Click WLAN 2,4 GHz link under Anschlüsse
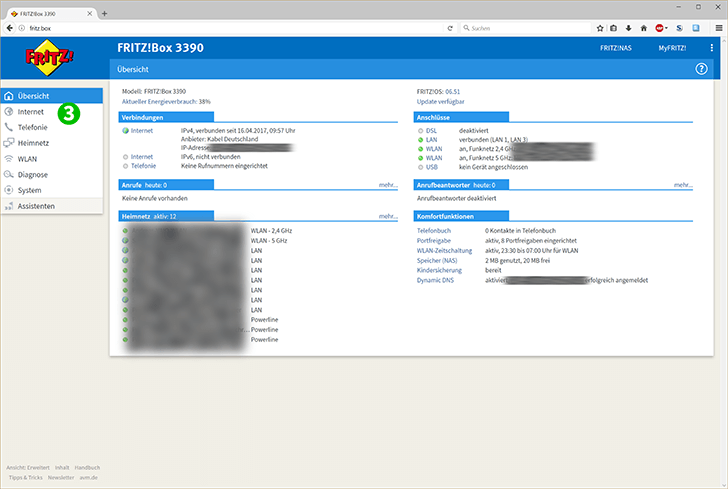This screenshot has height=489, width=728. pos(434,149)
